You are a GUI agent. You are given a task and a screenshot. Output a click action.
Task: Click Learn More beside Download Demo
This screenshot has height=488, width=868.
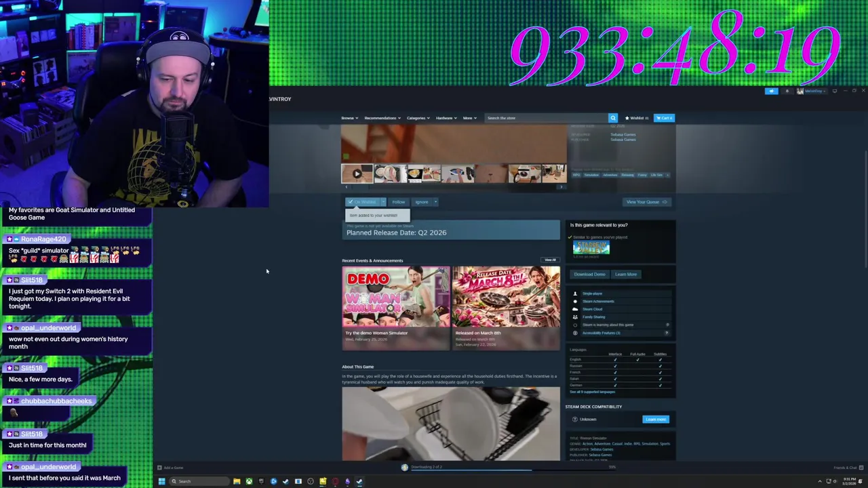coord(626,274)
